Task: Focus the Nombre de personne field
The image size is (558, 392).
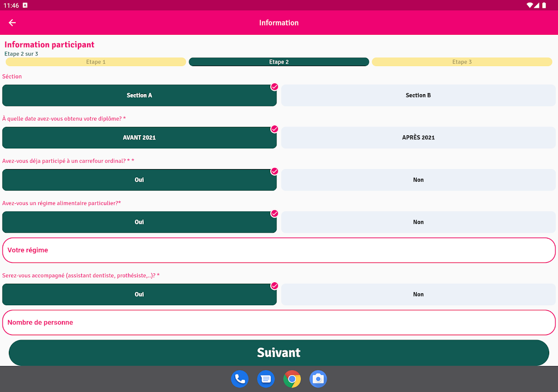Action: pyautogui.click(x=279, y=322)
